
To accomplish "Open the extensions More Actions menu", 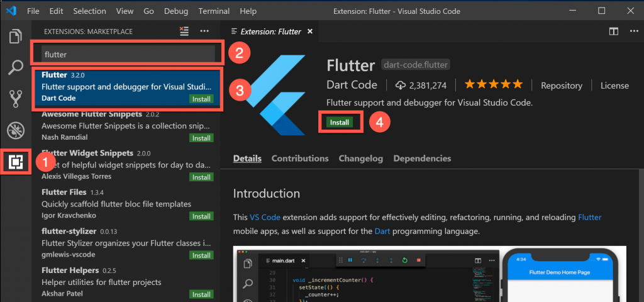I will click(204, 31).
